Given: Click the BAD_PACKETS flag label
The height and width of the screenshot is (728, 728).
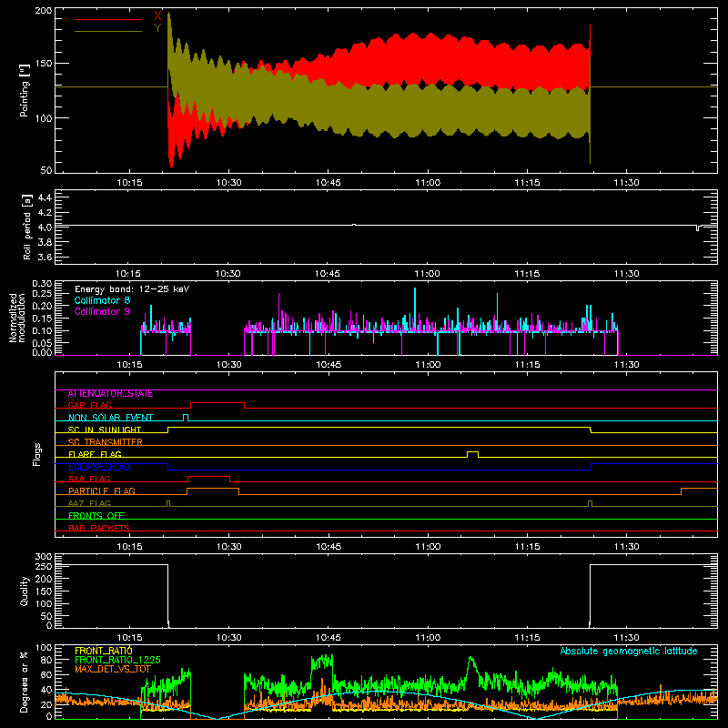Looking at the screenshot, I should tap(99, 528).
